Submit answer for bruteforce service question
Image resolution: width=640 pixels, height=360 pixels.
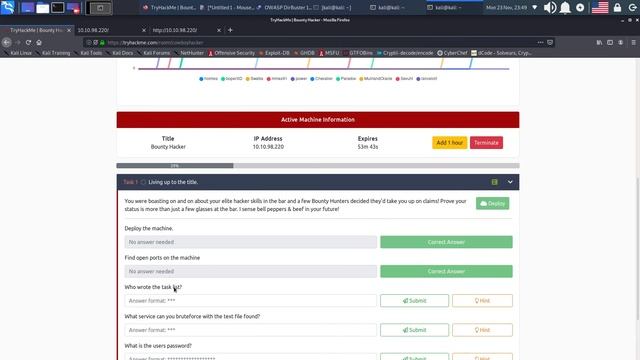[x=414, y=330]
